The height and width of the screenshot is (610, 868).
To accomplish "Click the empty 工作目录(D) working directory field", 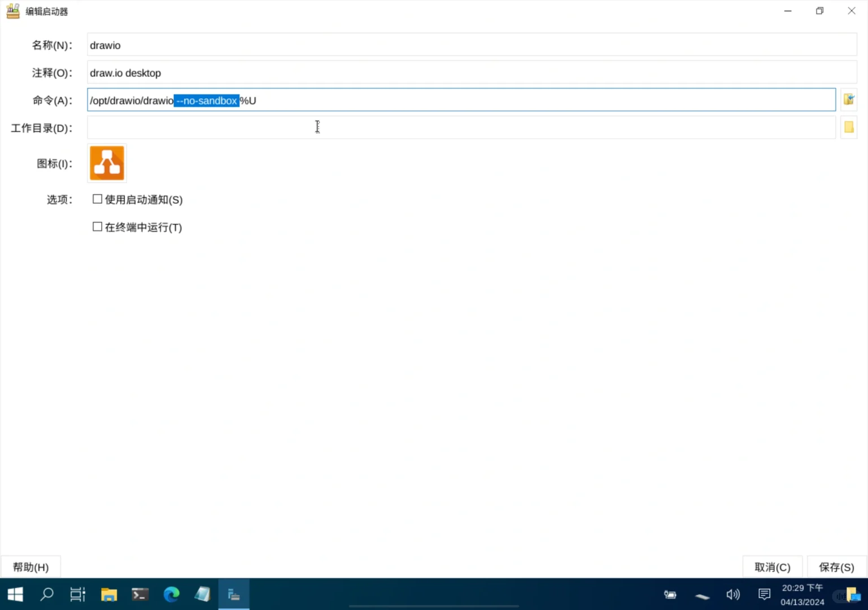I will click(x=461, y=128).
